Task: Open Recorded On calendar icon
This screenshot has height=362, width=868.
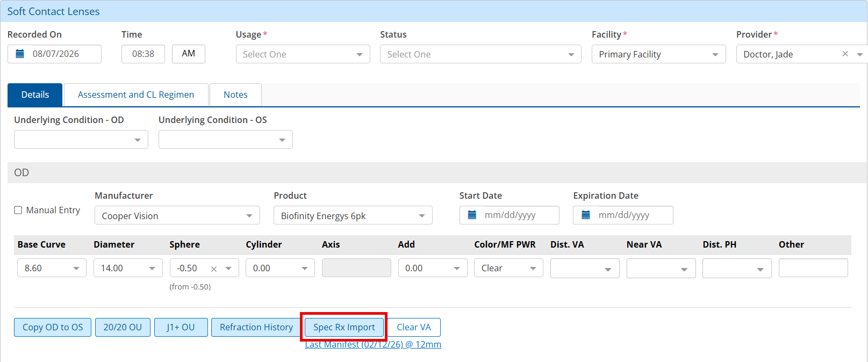Action: click(x=20, y=54)
